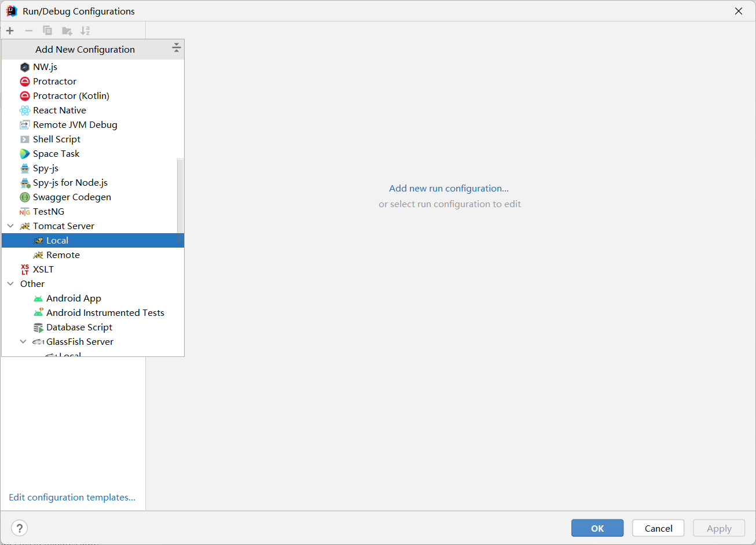Select the Spy-js for Node.js entry

tap(93, 183)
